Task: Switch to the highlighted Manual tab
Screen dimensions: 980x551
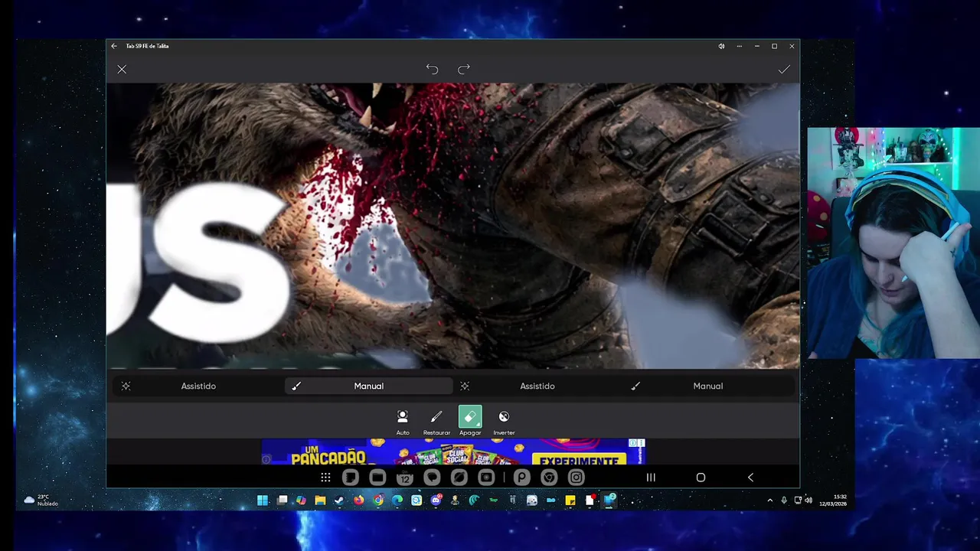Action: [x=369, y=386]
